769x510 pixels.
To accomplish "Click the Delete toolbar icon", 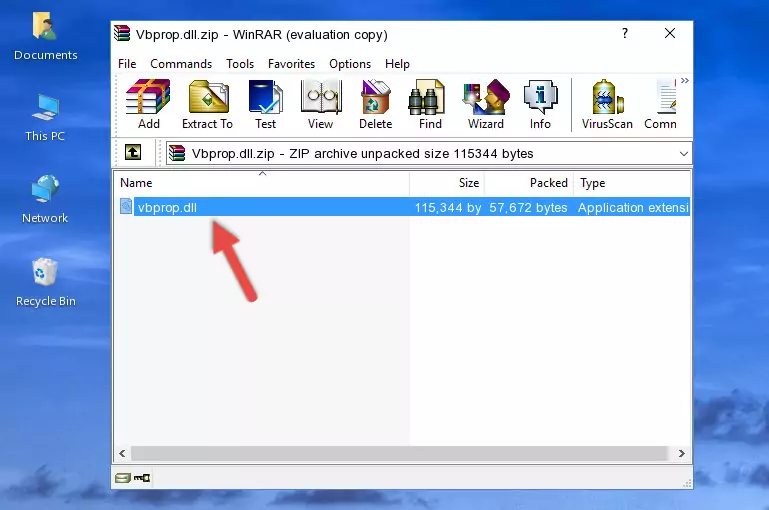I will [376, 104].
